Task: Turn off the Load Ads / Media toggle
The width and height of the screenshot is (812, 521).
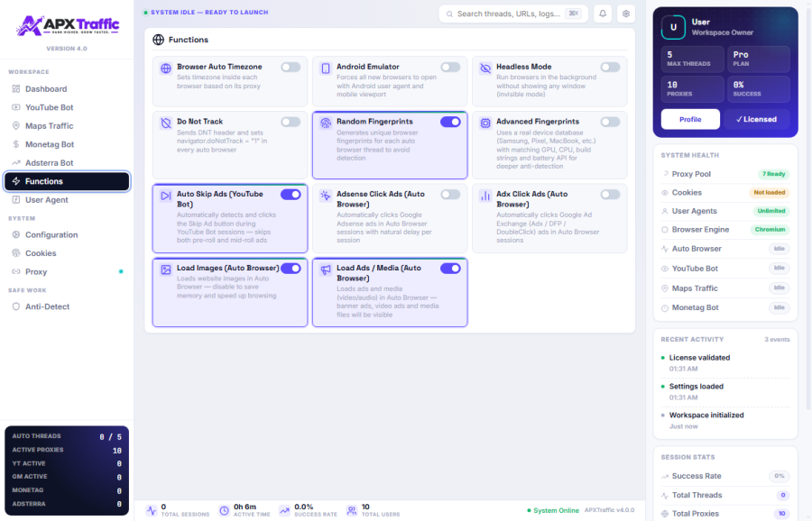Action: click(450, 268)
